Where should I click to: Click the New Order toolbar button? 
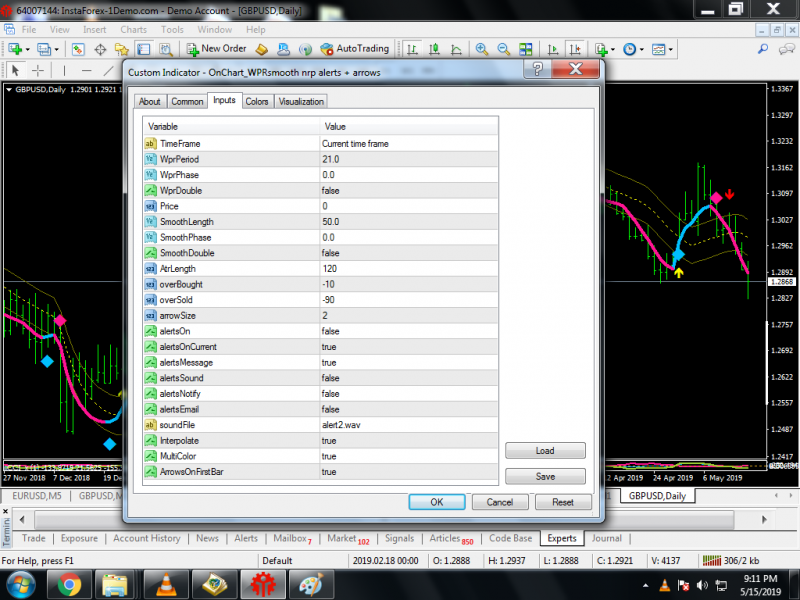(x=216, y=48)
